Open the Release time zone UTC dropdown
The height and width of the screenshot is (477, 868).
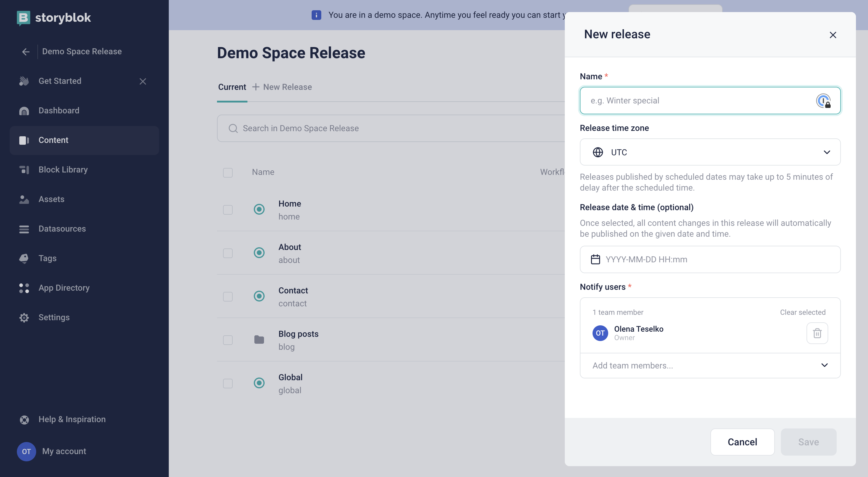point(710,152)
